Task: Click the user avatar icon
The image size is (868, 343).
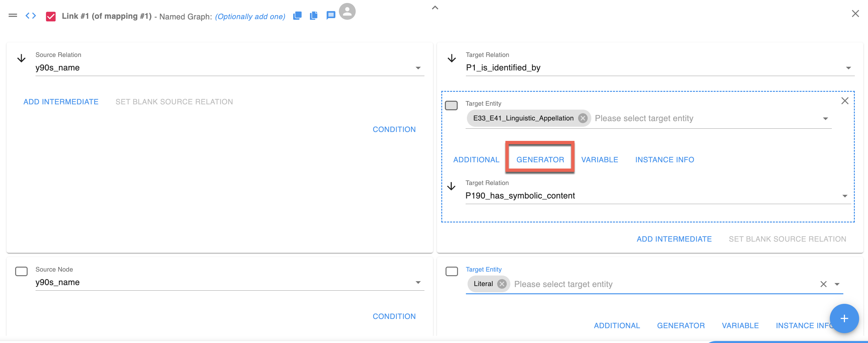Action: tap(347, 12)
